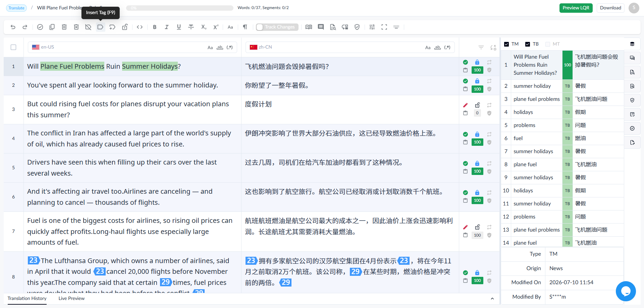Apply Strikethrough formatting
This screenshot has height=308, width=644.
(x=191, y=27)
